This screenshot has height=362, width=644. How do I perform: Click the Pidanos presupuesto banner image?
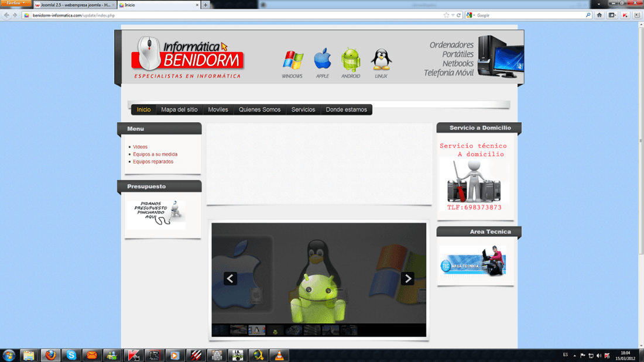[x=156, y=215]
